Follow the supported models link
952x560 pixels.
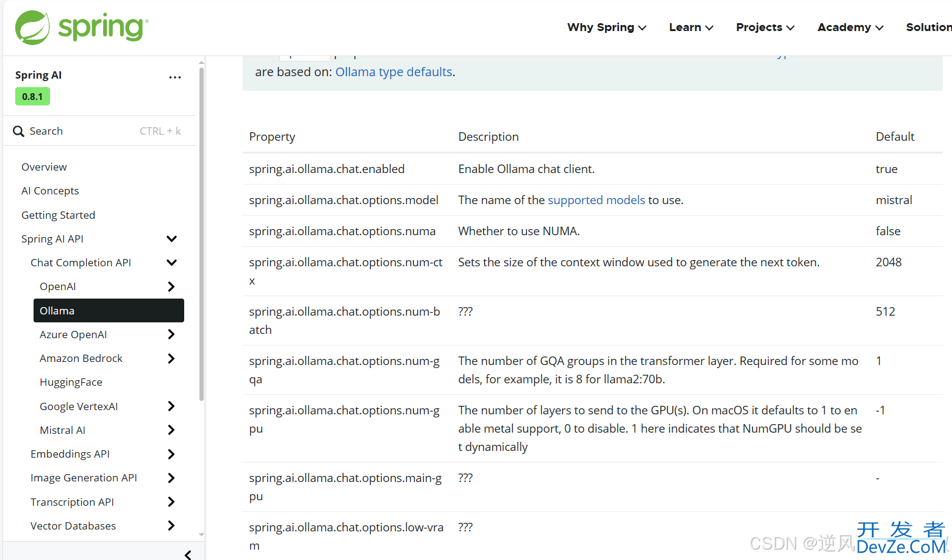tap(596, 200)
